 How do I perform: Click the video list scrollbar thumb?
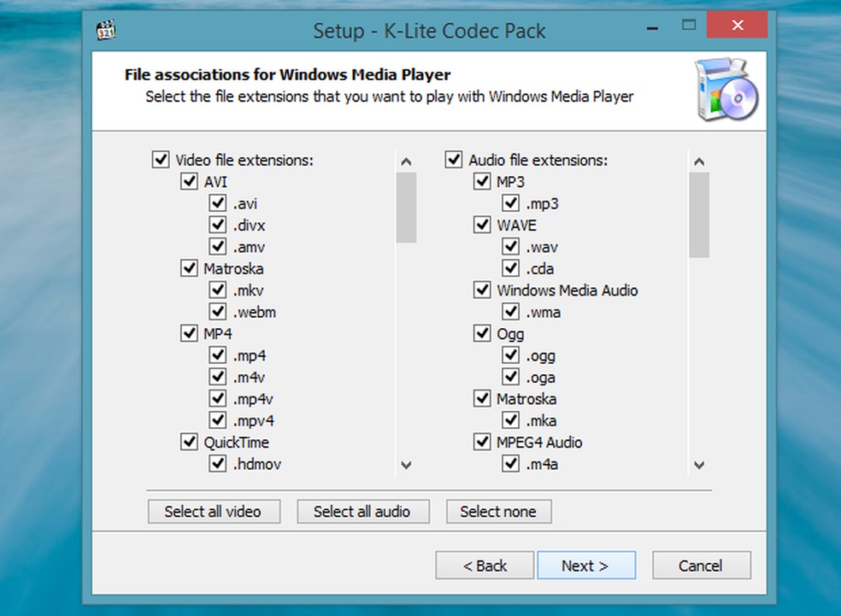[x=407, y=208]
